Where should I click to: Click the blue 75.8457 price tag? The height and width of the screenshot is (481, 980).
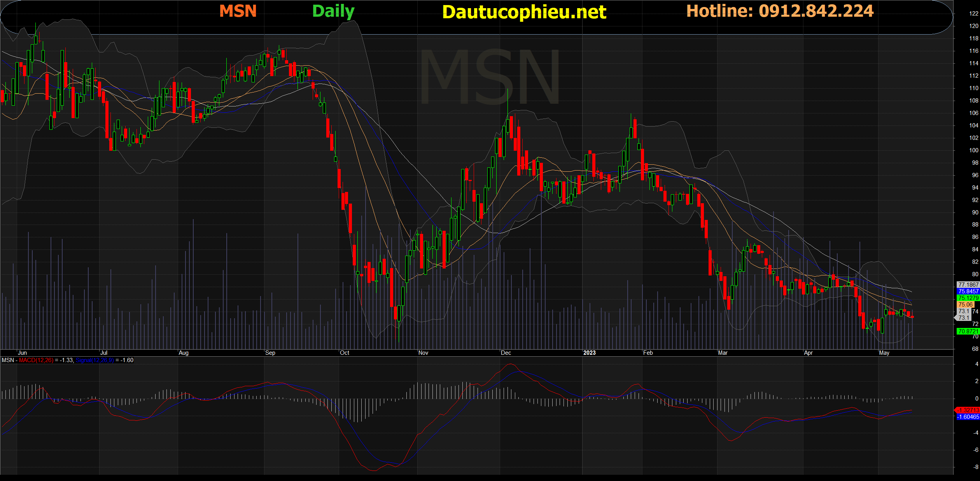click(x=968, y=291)
